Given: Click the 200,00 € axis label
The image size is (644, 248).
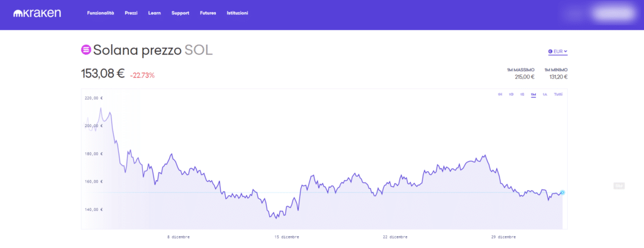Looking at the screenshot, I should pos(94,126).
